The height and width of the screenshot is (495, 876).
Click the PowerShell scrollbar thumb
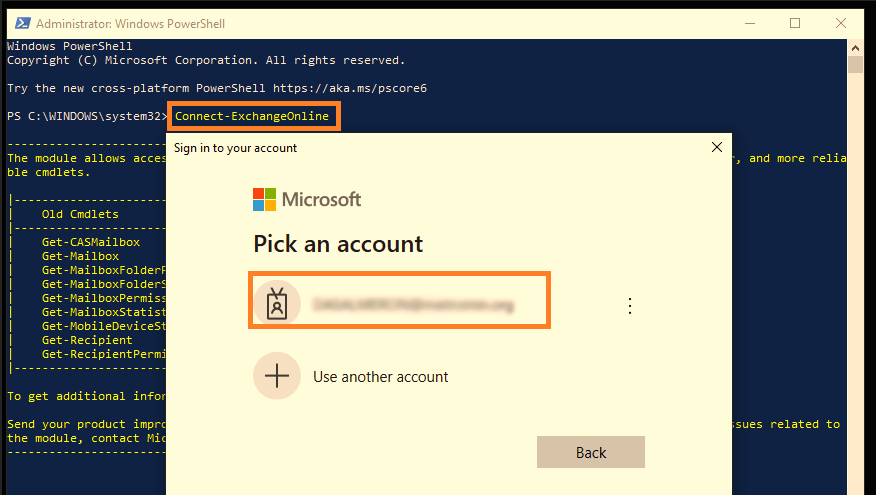click(855, 64)
